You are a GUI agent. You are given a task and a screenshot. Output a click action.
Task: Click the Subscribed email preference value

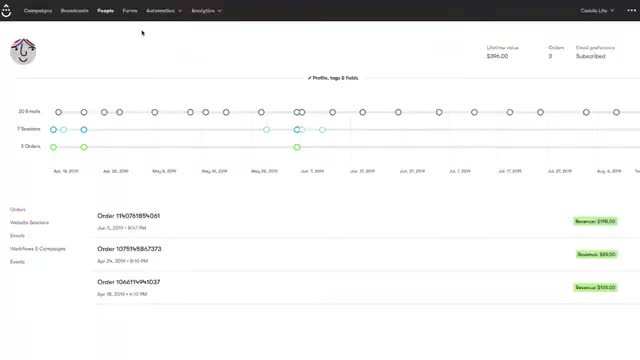[x=591, y=56]
